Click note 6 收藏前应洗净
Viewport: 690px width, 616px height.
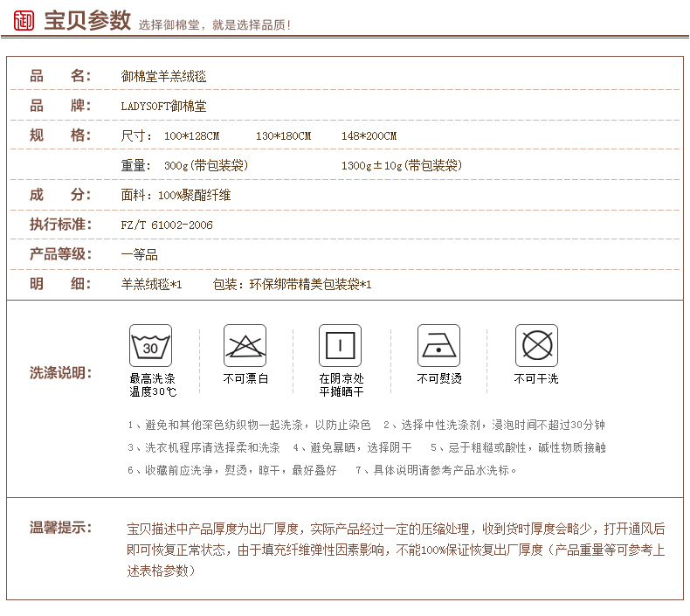(x=232, y=471)
